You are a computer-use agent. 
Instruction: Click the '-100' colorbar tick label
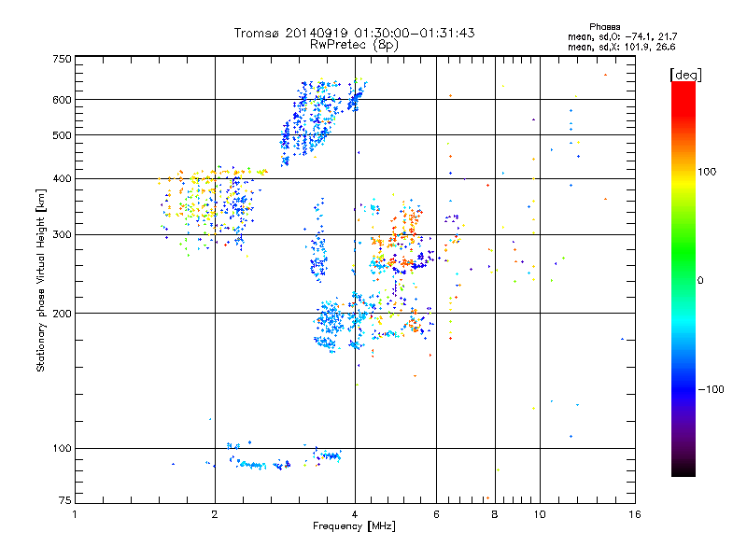[711, 389]
